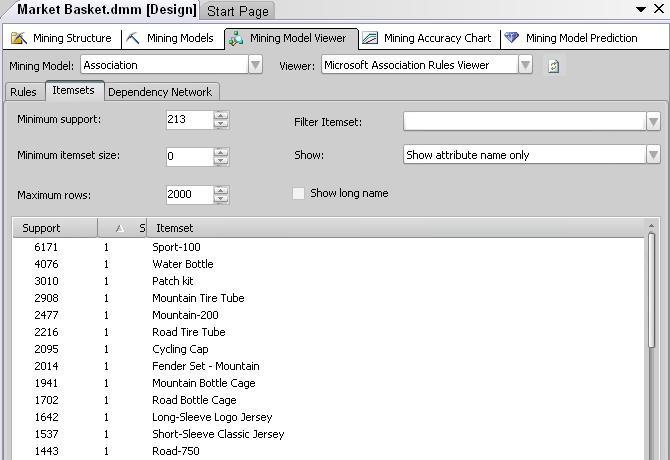Click the Mining Accuracy Chart icon

pyautogui.click(x=370, y=38)
